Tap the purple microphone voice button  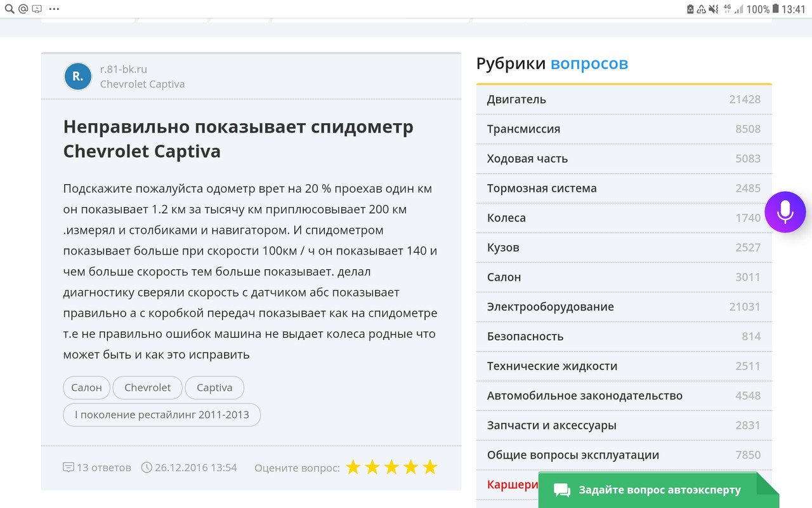click(x=785, y=212)
